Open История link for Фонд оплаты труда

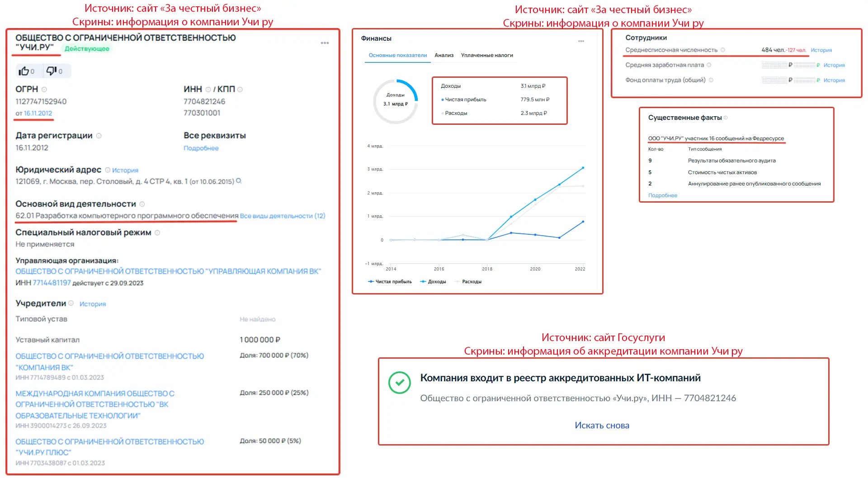[834, 80]
